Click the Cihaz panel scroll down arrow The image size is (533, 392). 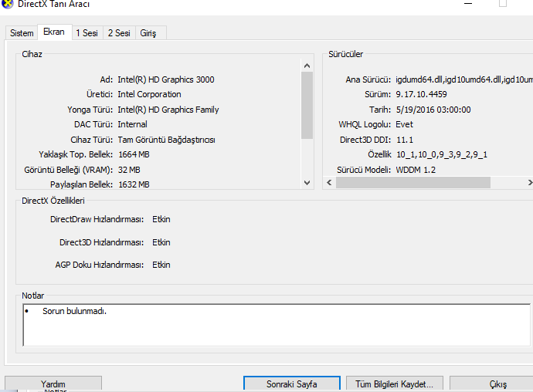point(307,183)
